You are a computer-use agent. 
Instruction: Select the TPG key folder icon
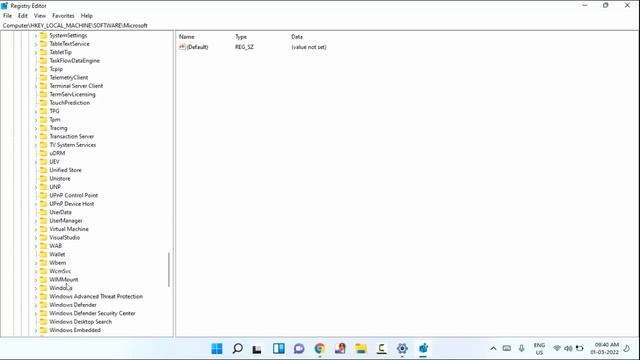[x=43, y=111]
